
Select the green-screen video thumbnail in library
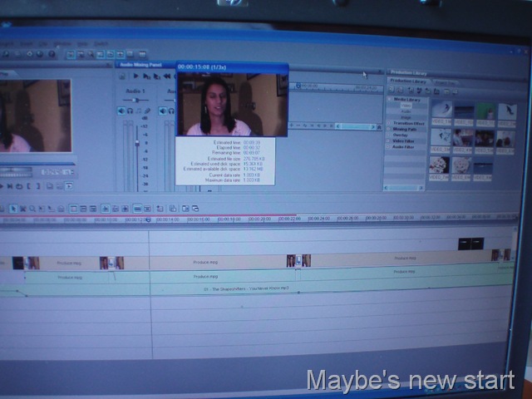[x=485, y=111]
